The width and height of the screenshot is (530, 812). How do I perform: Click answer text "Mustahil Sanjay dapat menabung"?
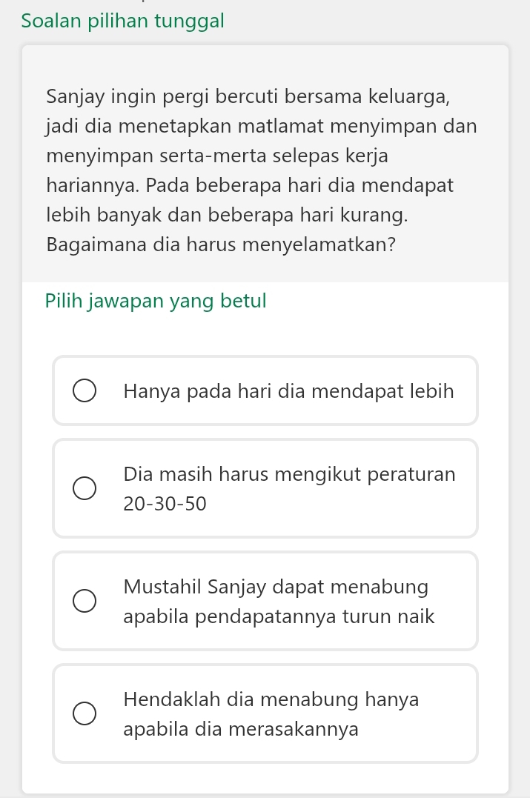(276, 587)
